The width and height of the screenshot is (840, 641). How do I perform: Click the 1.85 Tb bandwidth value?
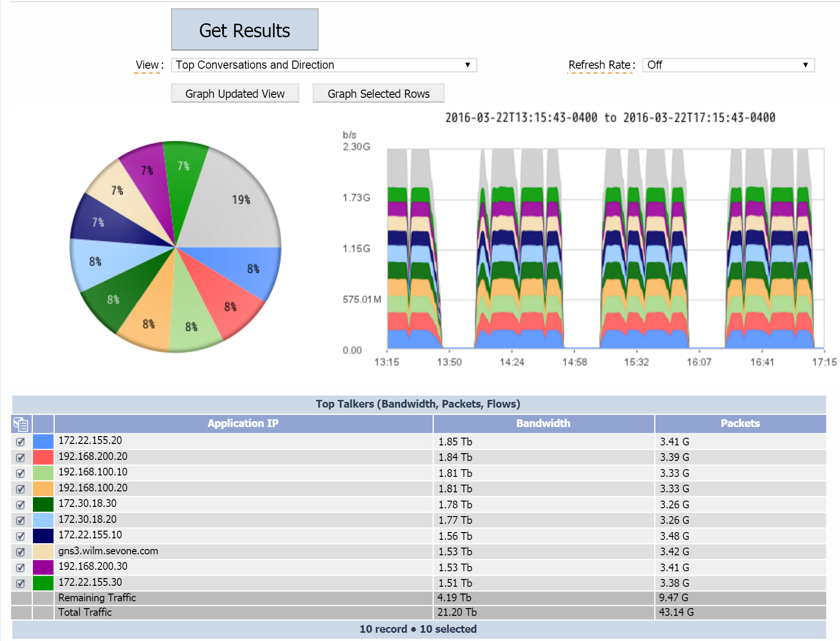click(x=455, y=442)
